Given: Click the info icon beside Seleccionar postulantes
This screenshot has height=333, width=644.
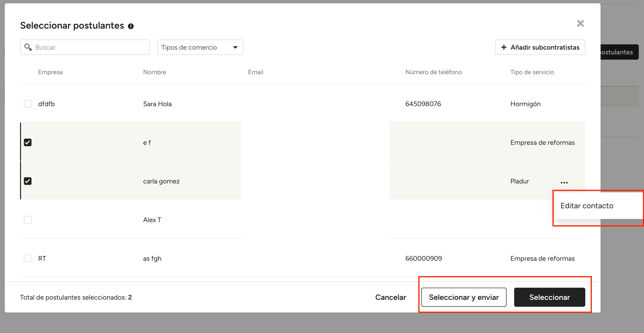Looking at the screenshot, I should click(131, 26).
